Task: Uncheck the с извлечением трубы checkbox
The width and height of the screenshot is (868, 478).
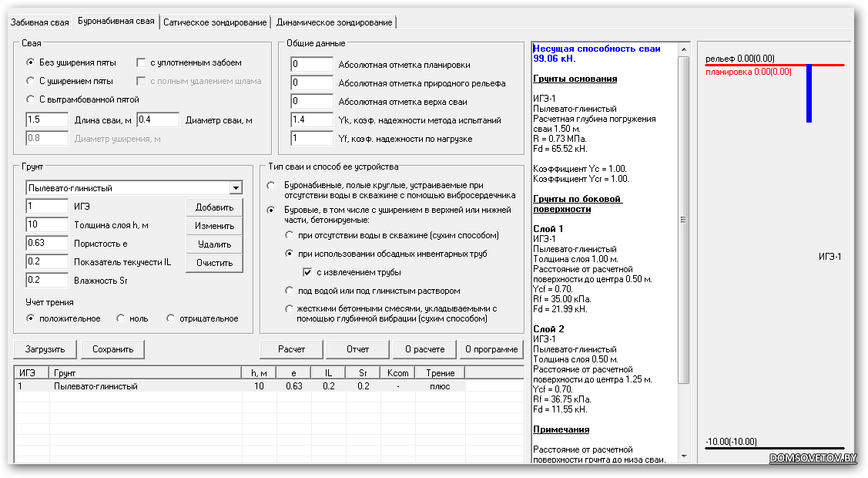Action: pos(307,272)
